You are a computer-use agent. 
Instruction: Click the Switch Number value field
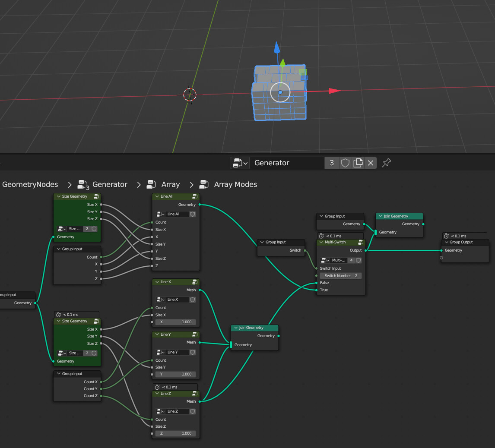pyautogui.click(x=341, y=276)
